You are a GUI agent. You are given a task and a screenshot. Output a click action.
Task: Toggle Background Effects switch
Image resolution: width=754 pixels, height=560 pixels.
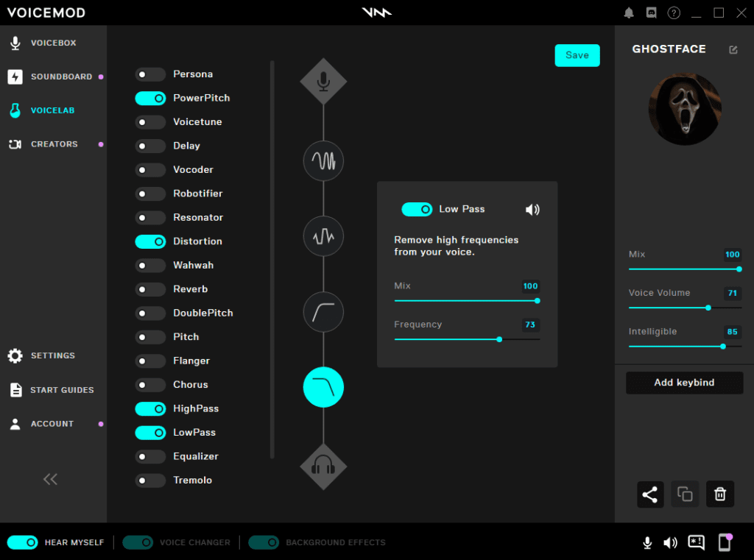[x=264, y=542]
